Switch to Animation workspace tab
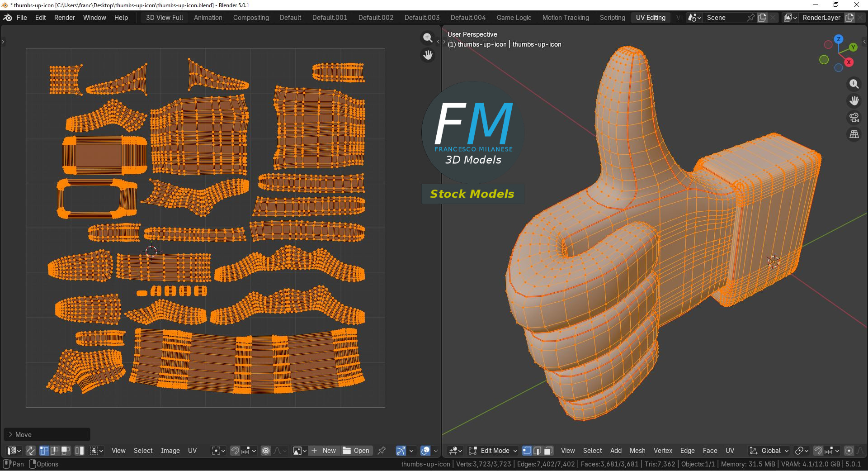Image resolution: width=868 pixels, height=471 pixels. 208,18
